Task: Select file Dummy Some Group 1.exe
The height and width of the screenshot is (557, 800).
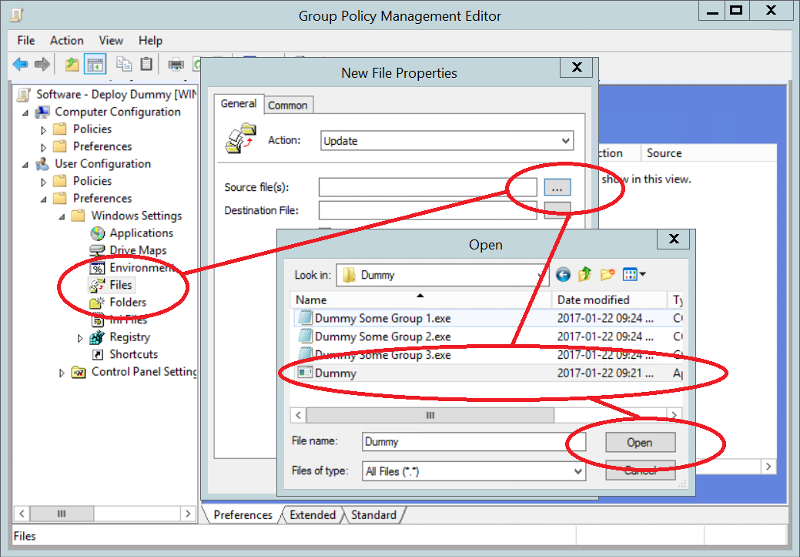Action: pos(383,318)
